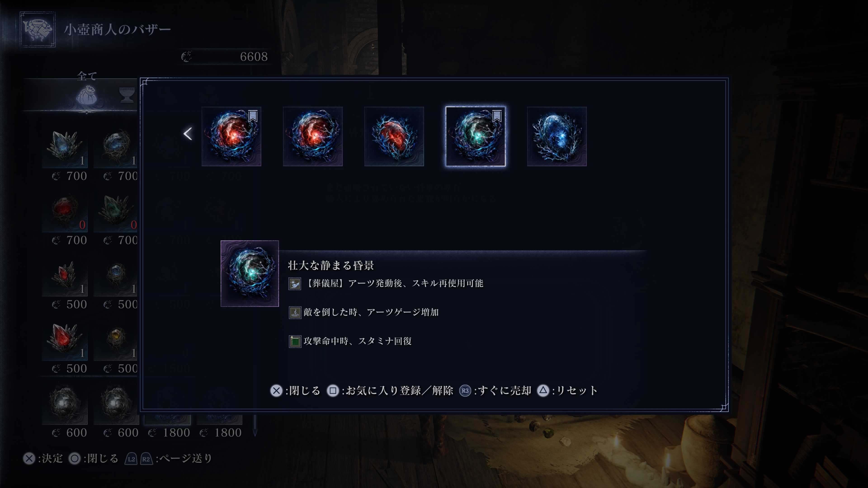Switch to the chalice category tab
This screenshot has width=868, height=488.
127,94
